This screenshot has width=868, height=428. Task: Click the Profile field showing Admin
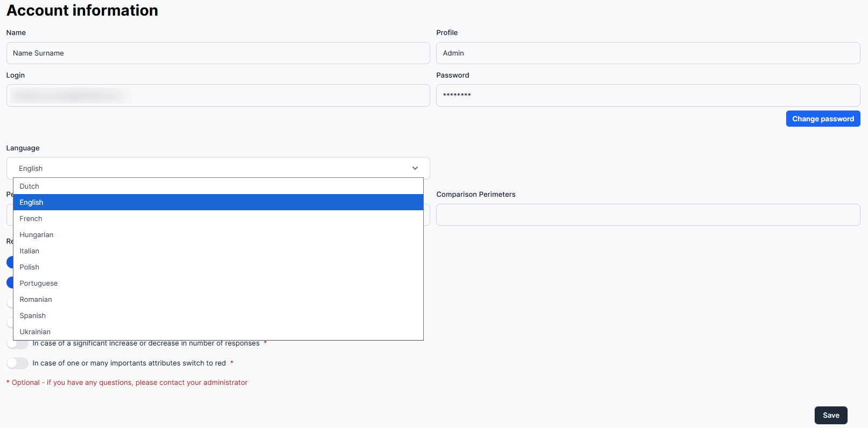[x=648, y=53]
